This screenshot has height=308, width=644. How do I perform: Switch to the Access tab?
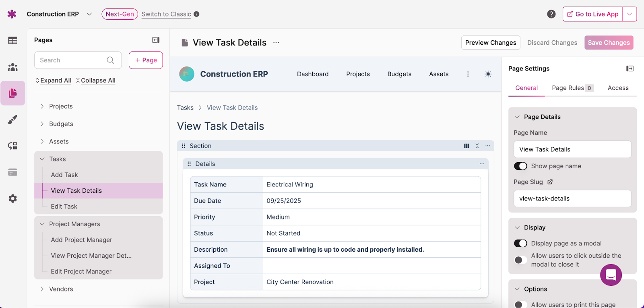tap(618, 88)
